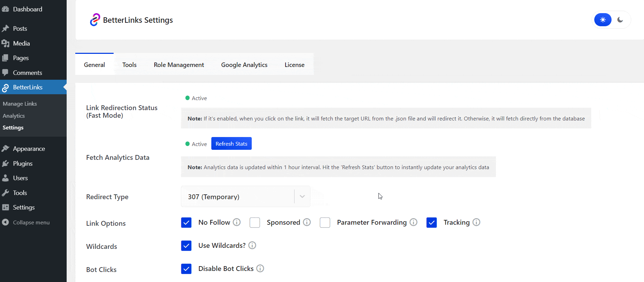This screenshot has width=644, height=282.
Task: Open the Redirect Type dropdown arrow
Action: point(302,196)
